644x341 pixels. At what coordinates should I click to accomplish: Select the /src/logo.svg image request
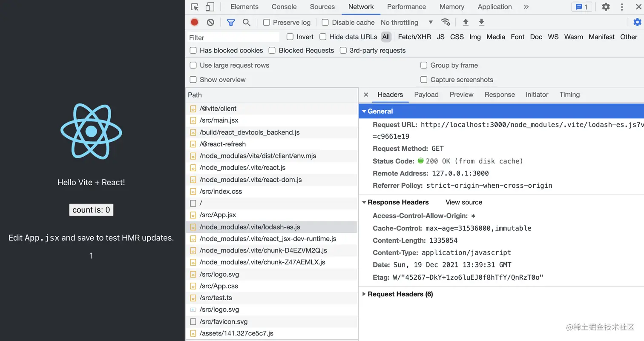[x=272, y=309]
